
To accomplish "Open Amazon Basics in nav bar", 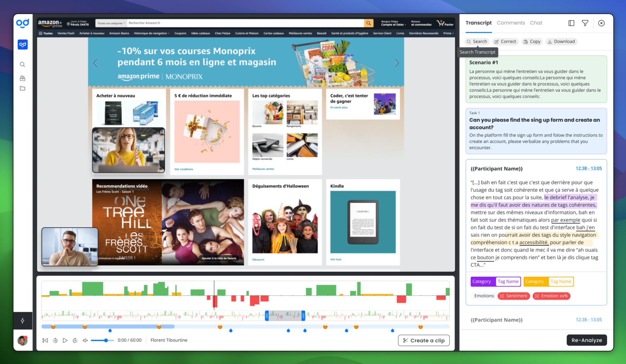I will (x=119, y=33).
